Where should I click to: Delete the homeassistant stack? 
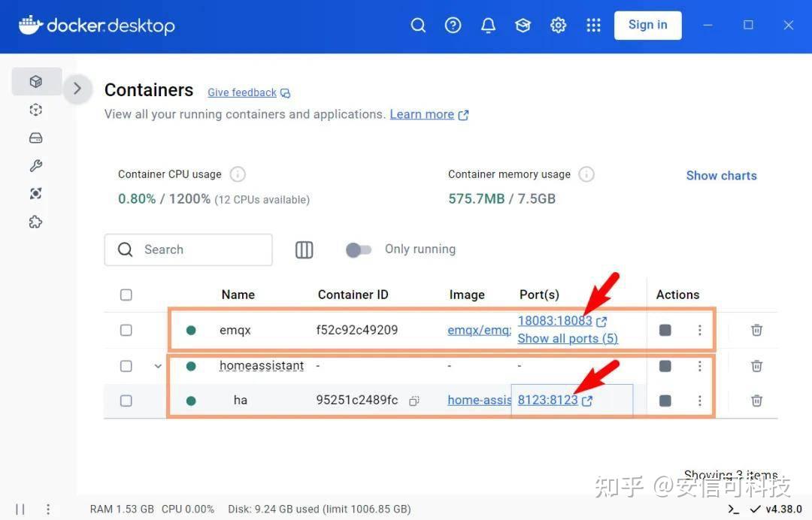click(756, 366)
